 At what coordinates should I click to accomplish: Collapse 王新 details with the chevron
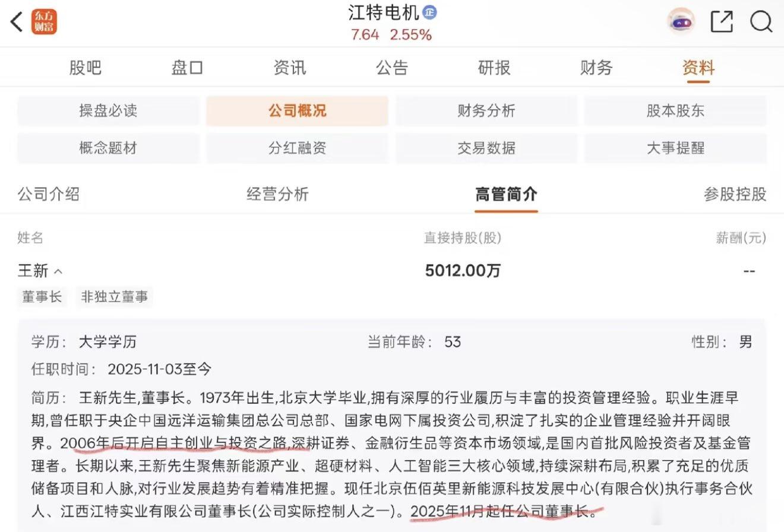coord(58,271)
